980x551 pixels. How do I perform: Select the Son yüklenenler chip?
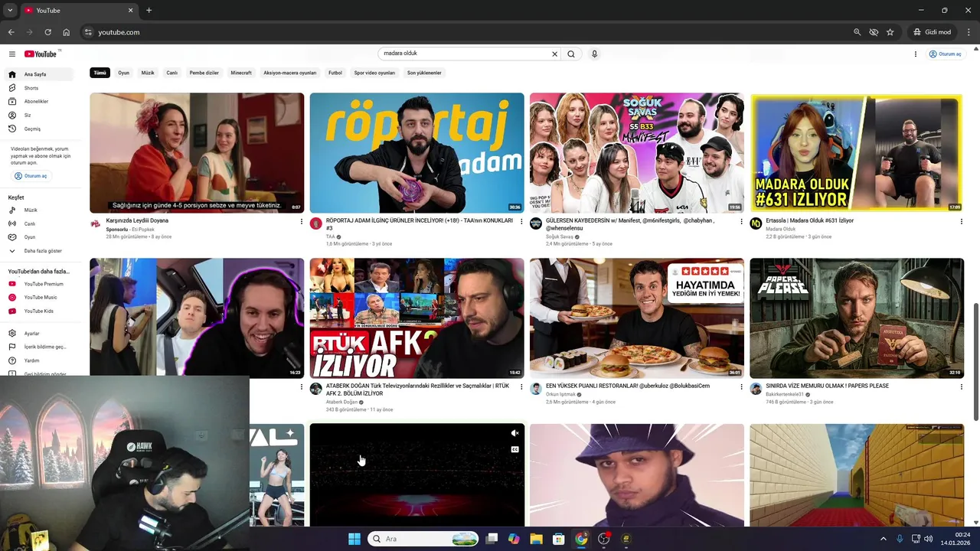[424, 73]
